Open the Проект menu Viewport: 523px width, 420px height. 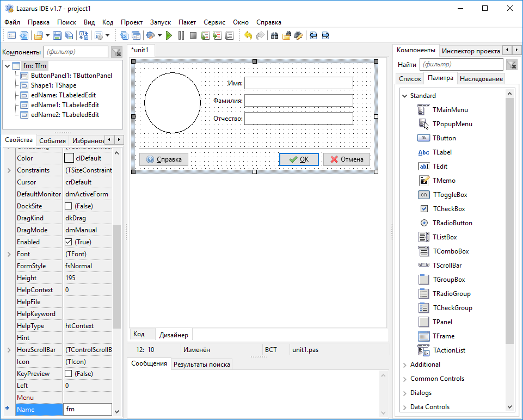coord(132,22)
